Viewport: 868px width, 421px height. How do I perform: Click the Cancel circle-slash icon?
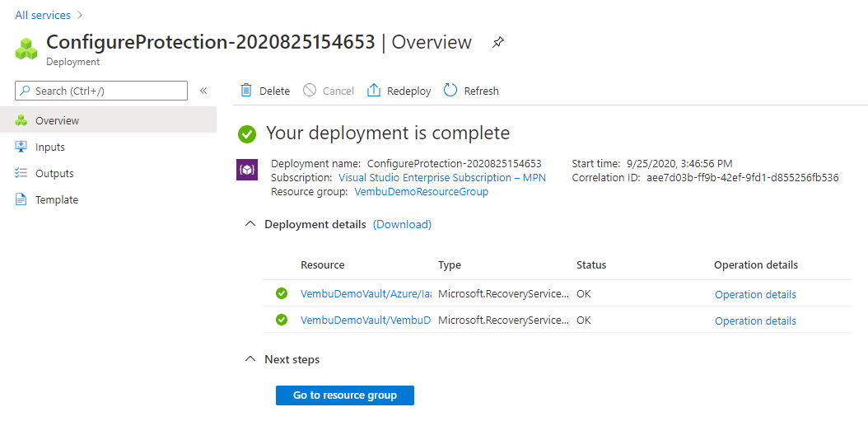(x=310, y=91)
